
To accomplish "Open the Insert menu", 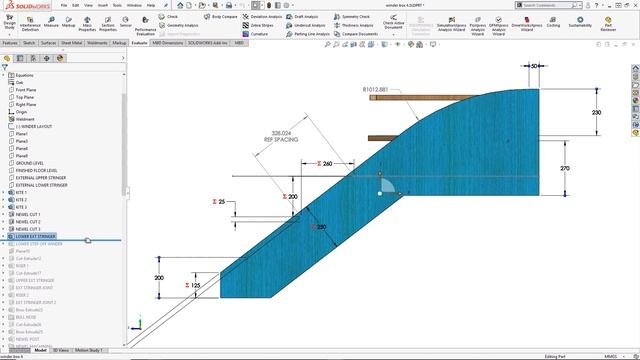I will tap(103, 5).
